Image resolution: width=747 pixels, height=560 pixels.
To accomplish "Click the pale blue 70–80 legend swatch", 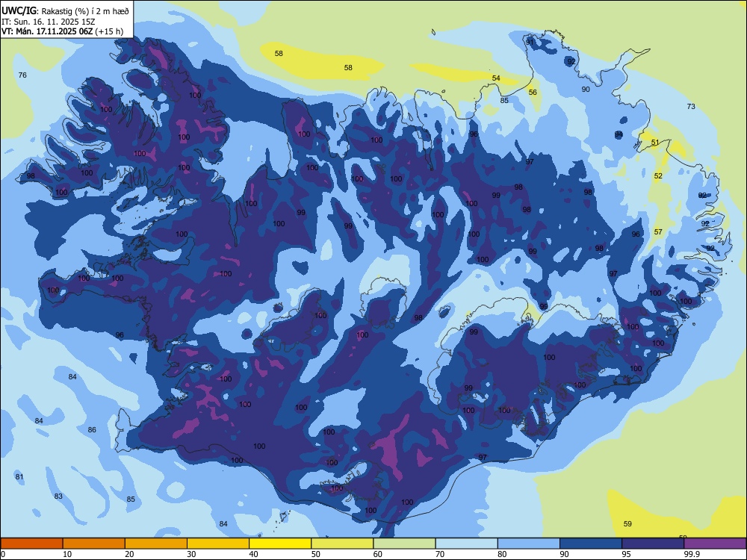I will click(466, 544).
